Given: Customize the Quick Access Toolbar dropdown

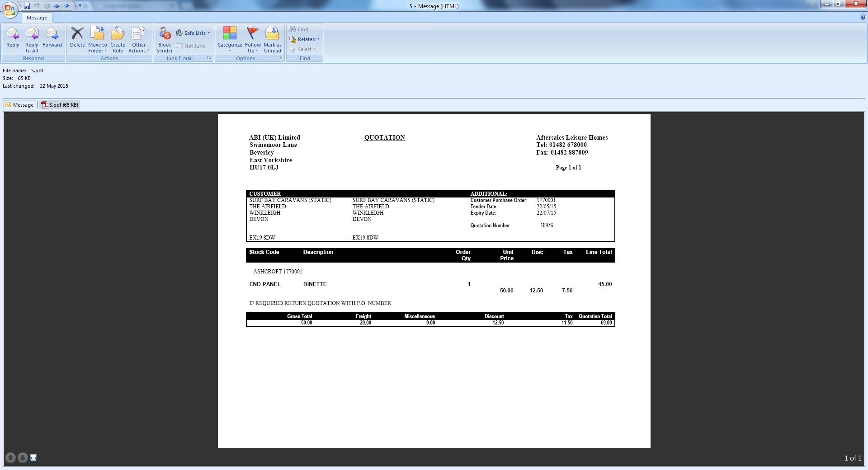Looking at the screenshot, I should pos(80,6).
